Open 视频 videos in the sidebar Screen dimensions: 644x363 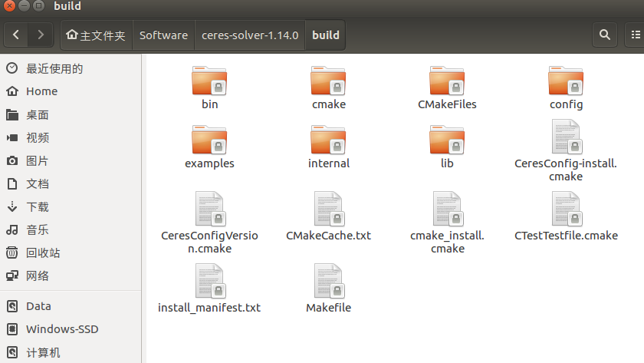pos(71,137)
